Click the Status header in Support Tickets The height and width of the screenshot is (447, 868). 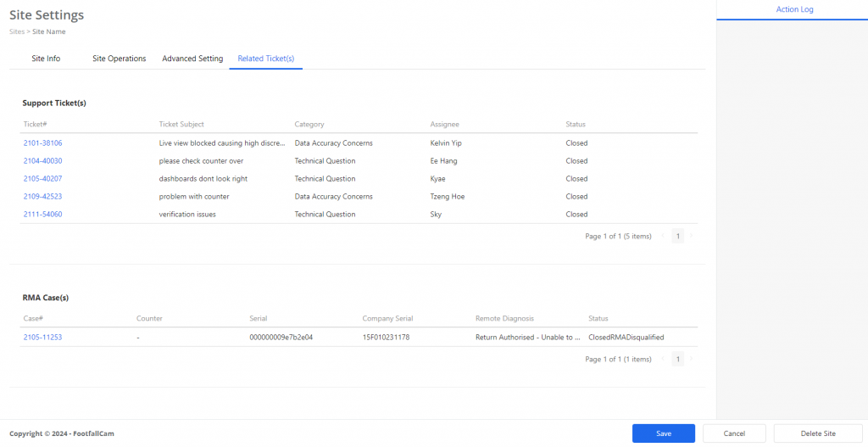tap(576, 124)
